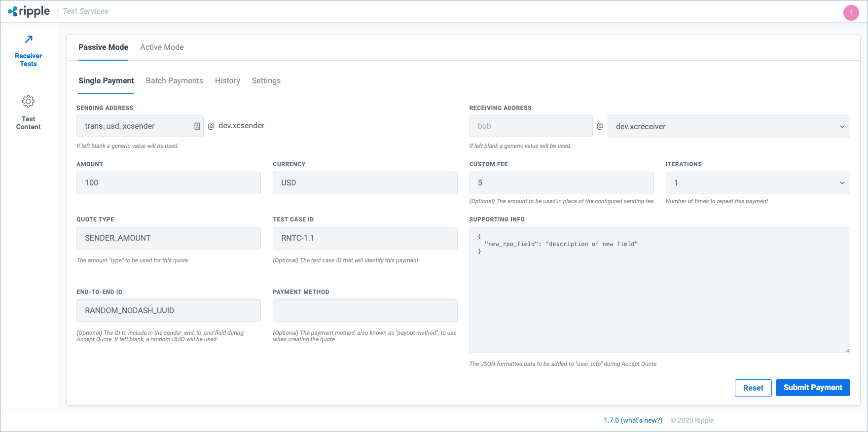Select the Passive Mode tab
This screenshot has width=868, height=432.
pyautogui.click(x=103, y=47)
